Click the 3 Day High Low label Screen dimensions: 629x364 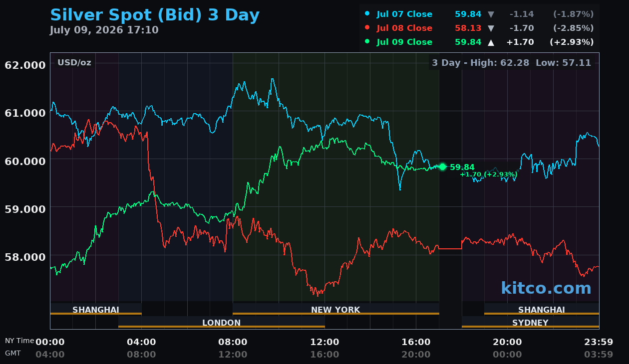[512, 63]
